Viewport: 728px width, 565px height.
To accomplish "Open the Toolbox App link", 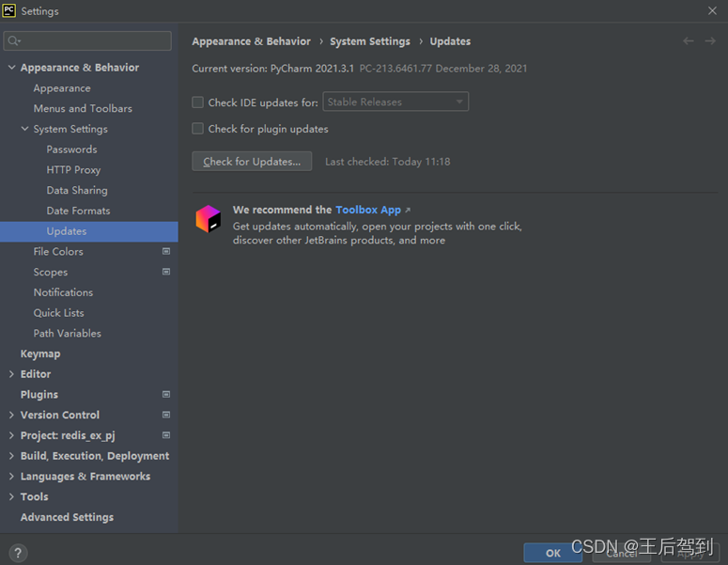I will [x=367, y=210].
